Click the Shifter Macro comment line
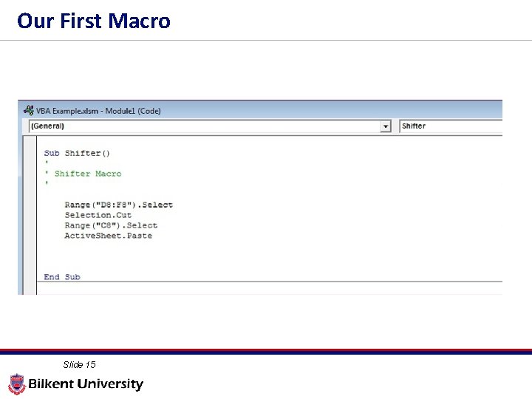 pos(87,174)
